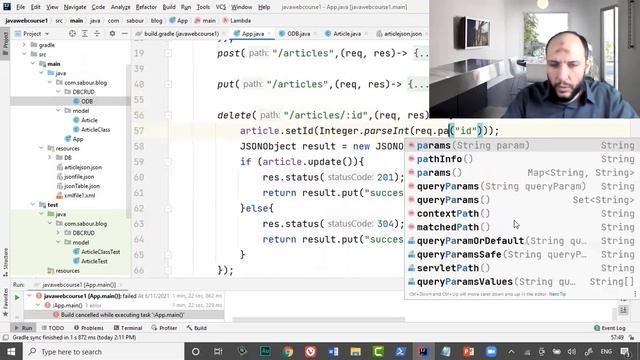The width and height of the screenshot is (640, 360).
Task: Choose servletPath() completion suggestion
Action: 521,268
